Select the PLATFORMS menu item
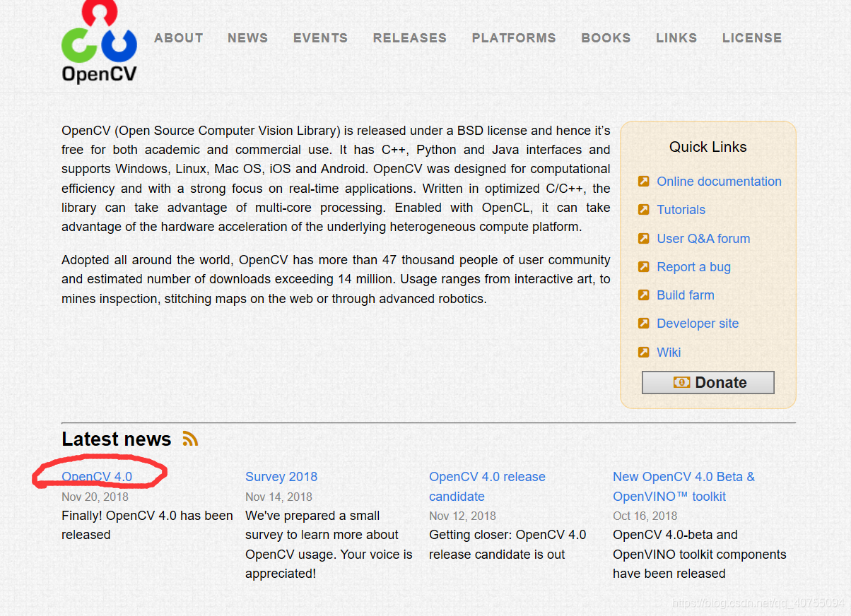Screen dimensions: 851x616 tap(514, 38)
